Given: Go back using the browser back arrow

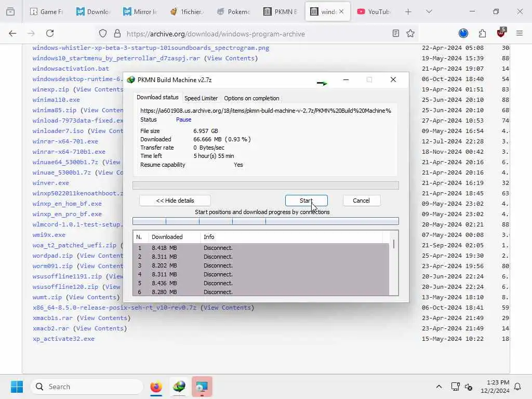Looking at the screenshot, I should (12, 33).
